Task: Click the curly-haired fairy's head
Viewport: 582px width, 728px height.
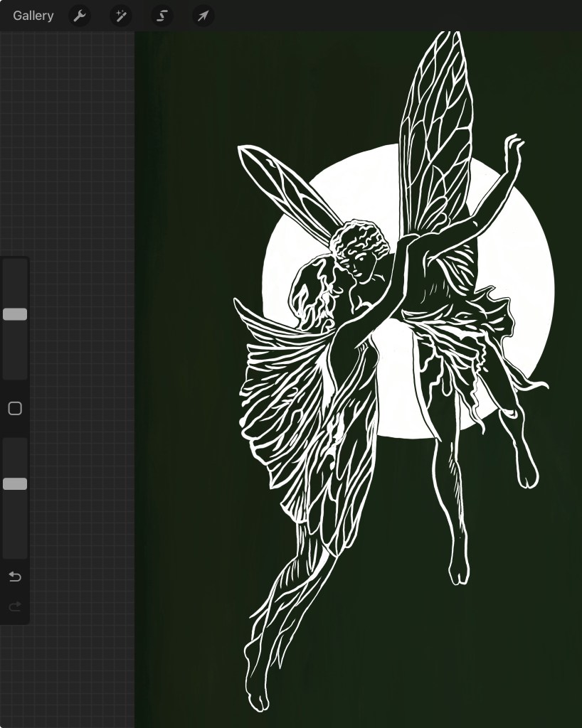Action: point(361,249)
